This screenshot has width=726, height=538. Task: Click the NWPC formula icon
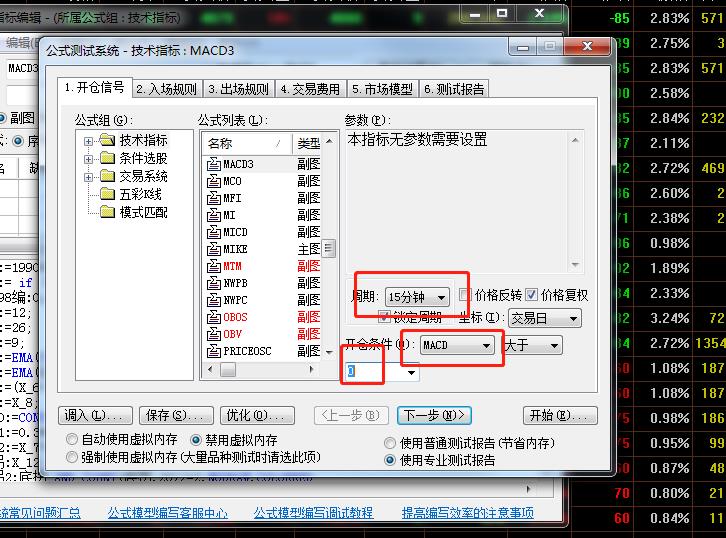[x=213, y=300]
